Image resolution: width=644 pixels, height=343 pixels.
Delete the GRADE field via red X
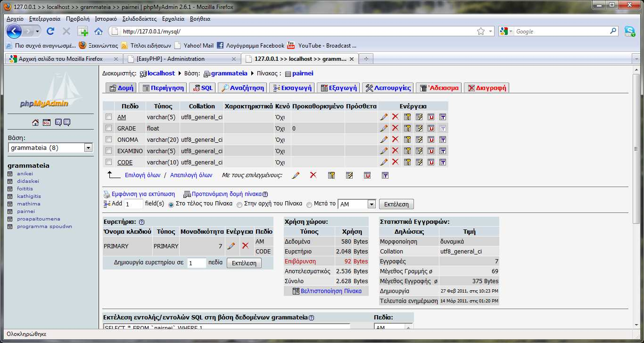click(x=395, y=128)
